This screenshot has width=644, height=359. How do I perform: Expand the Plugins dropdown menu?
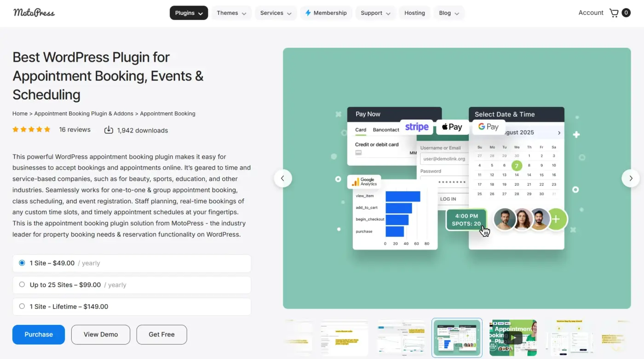click(189, 13)
